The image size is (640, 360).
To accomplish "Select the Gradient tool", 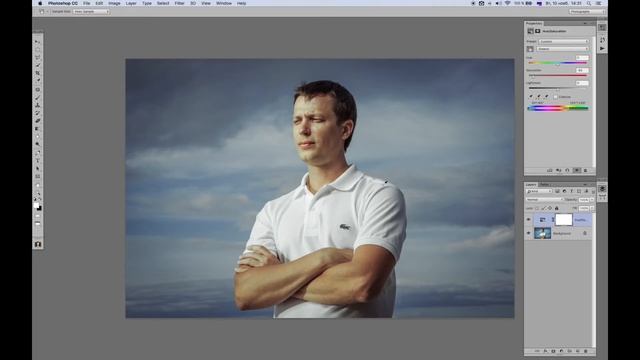I will point(38,129).
